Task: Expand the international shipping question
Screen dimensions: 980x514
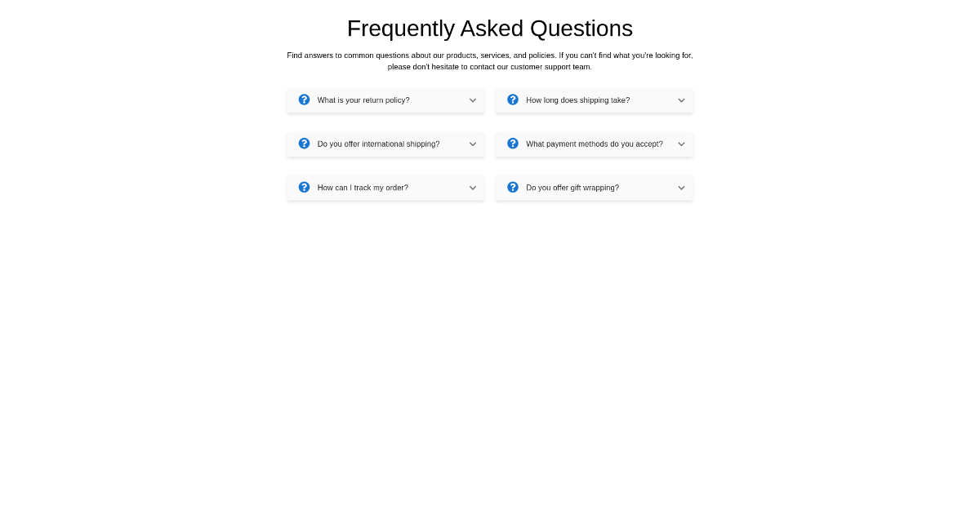Action: (472, 144)
